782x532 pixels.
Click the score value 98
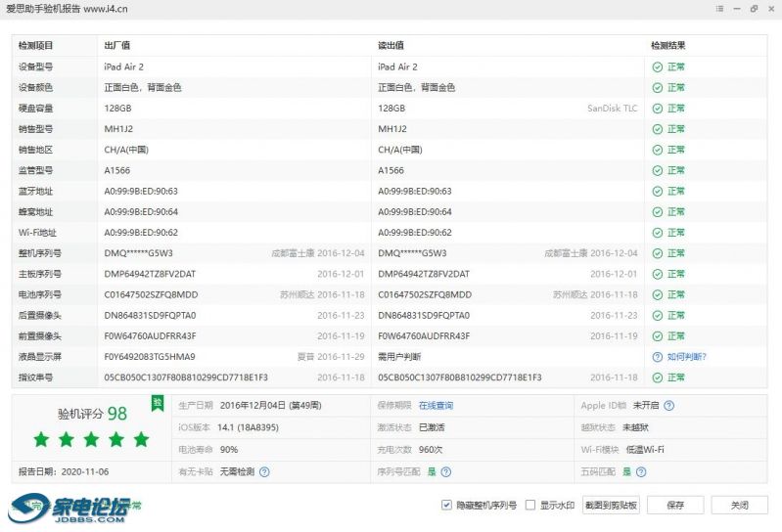(x=117, y=414)
